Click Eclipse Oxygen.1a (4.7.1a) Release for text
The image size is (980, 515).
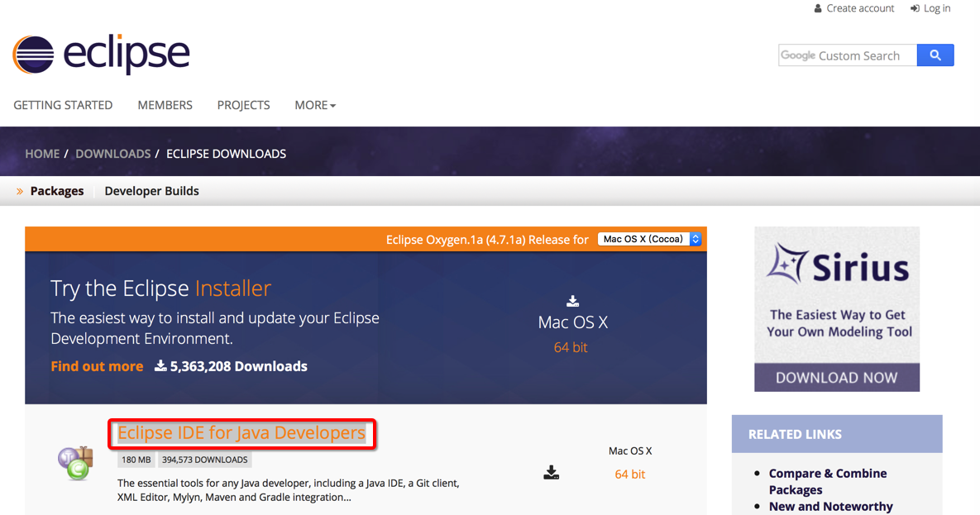[487, 240]
